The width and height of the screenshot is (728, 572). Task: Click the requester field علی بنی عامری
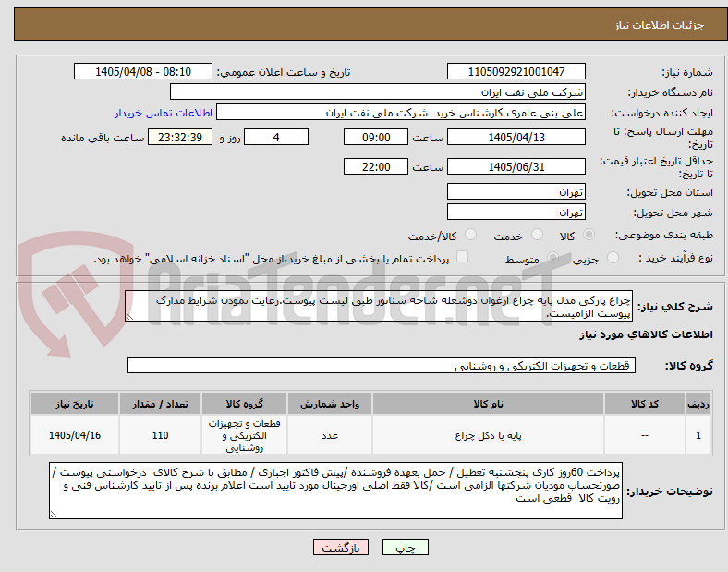(401, 113)
